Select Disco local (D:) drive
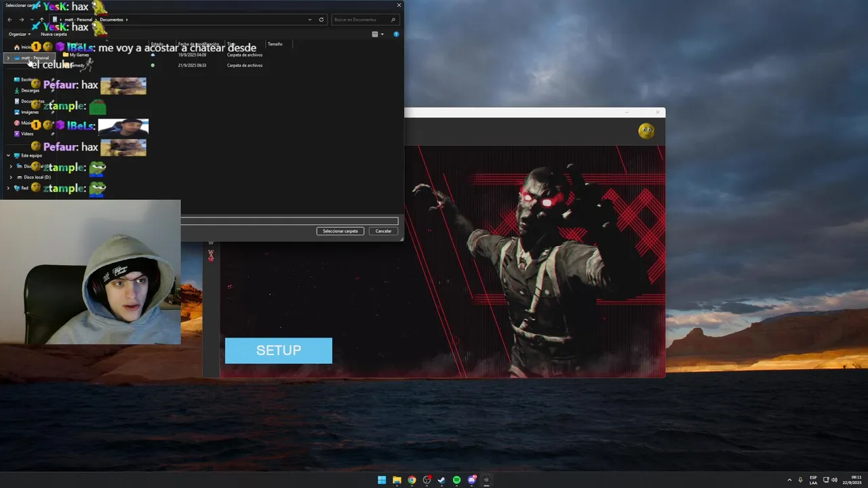This screenshot has height=488, width=868. [x=34, y=177]
